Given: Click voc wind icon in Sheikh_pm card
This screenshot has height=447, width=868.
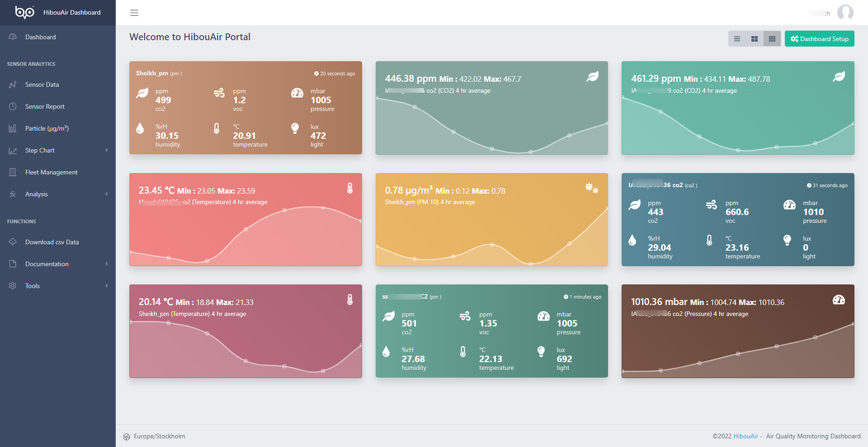Looking at the screenshot, I should (x=219, y=93).
